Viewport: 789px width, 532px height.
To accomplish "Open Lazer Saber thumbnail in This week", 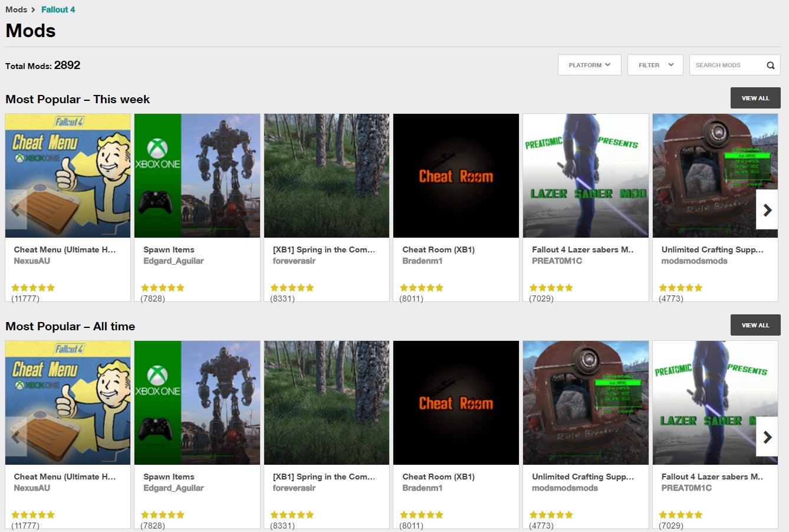I will [x=586, y=176].
